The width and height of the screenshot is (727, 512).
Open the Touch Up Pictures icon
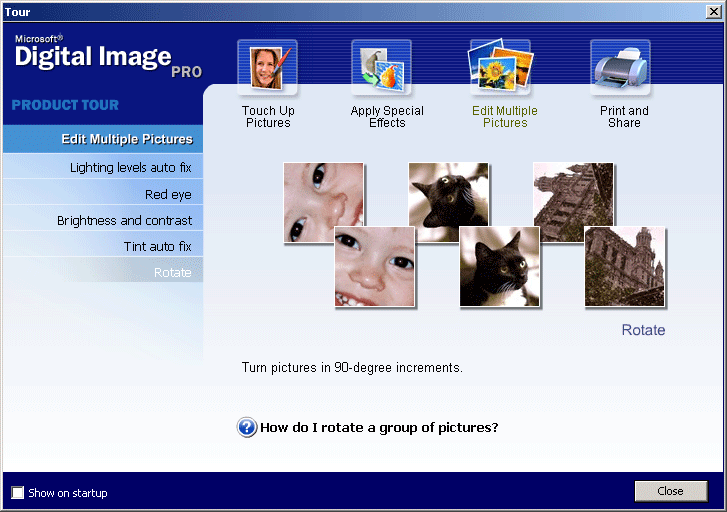pyautogui.click(x=267, y=67)
